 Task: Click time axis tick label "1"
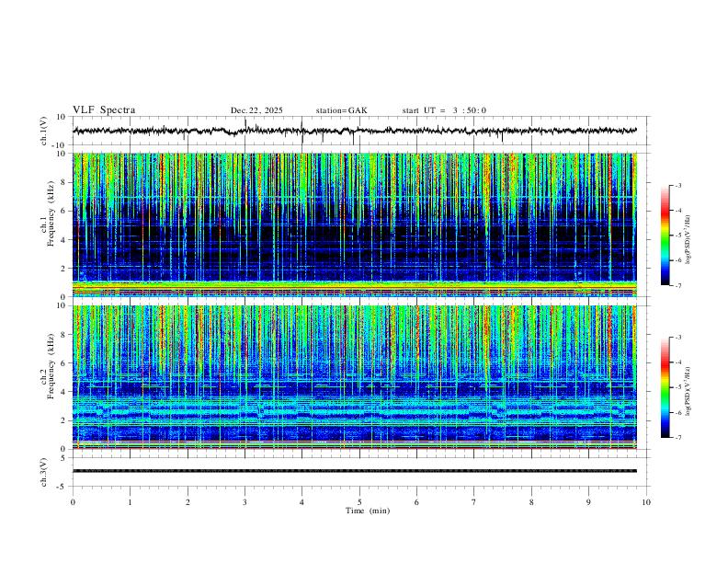(x=130, y=502)
